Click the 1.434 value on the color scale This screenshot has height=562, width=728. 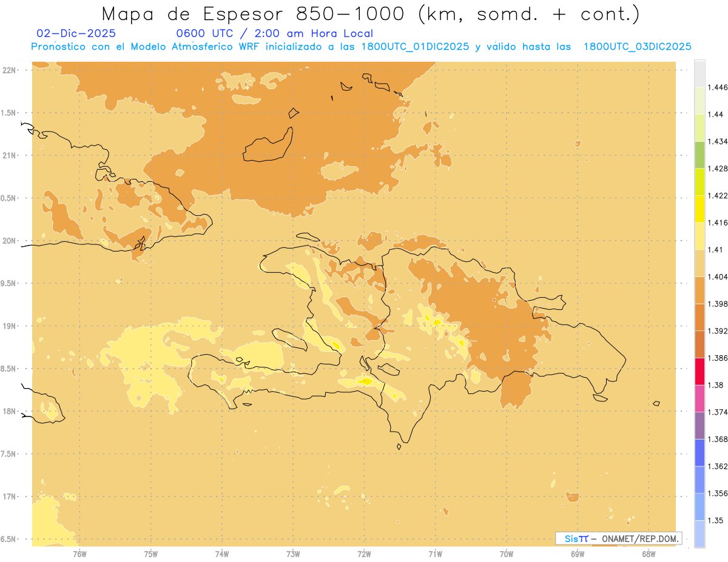click(718, 141)
